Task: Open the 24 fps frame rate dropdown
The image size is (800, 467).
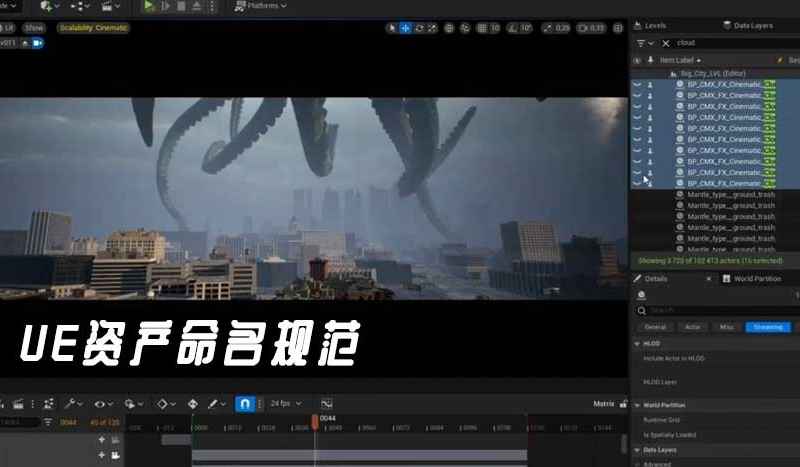Action: pyautogui.click(x=286, y=404)
